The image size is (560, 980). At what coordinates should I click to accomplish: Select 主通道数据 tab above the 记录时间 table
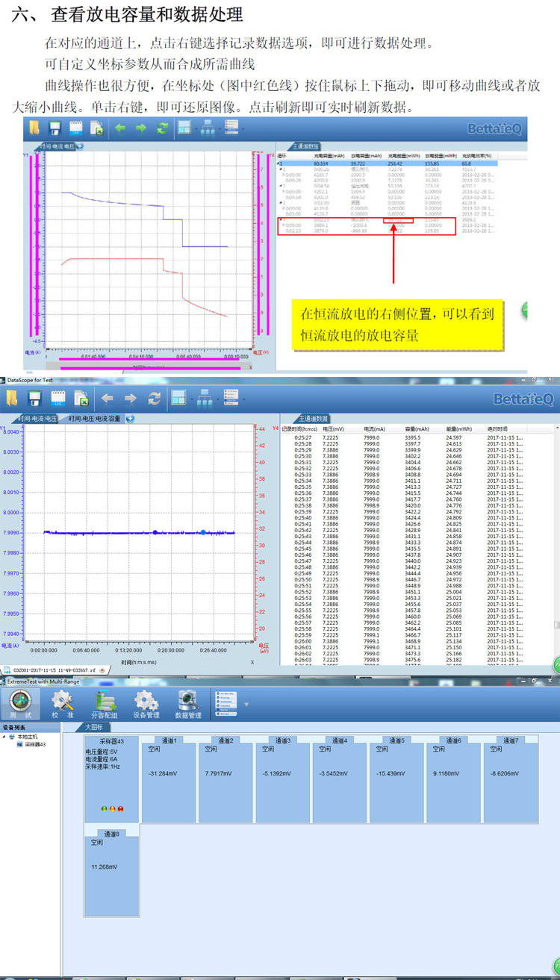point(314,419)
